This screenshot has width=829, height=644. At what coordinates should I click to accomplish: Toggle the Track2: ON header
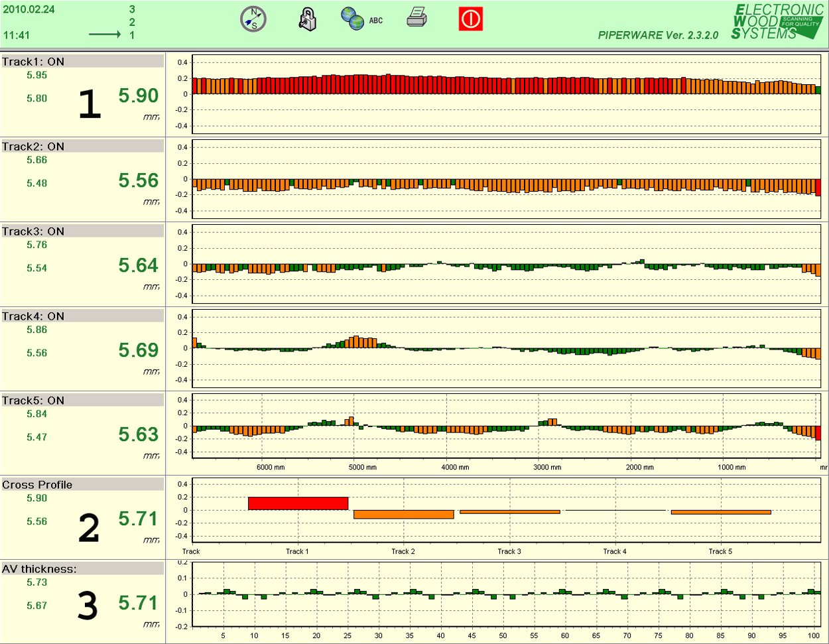pyautogui.click(x=82, y=147)
